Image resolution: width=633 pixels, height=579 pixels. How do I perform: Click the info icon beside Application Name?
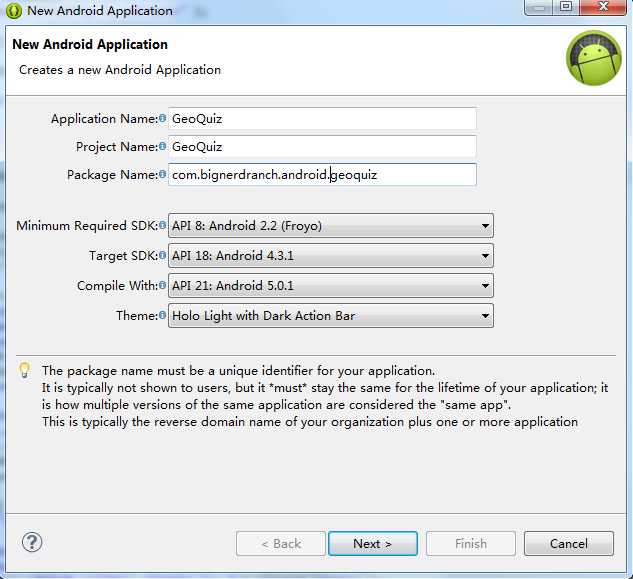pyautogui.click(x=162, y=118)
